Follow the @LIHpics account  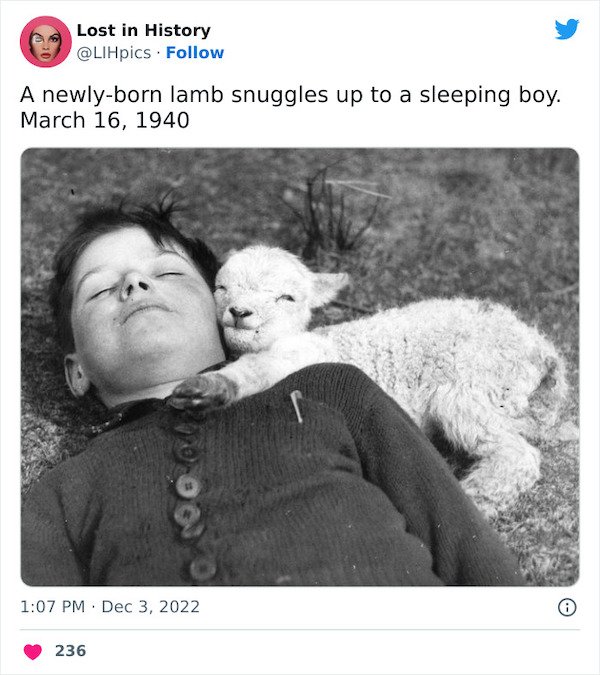(x=195, y=53)
